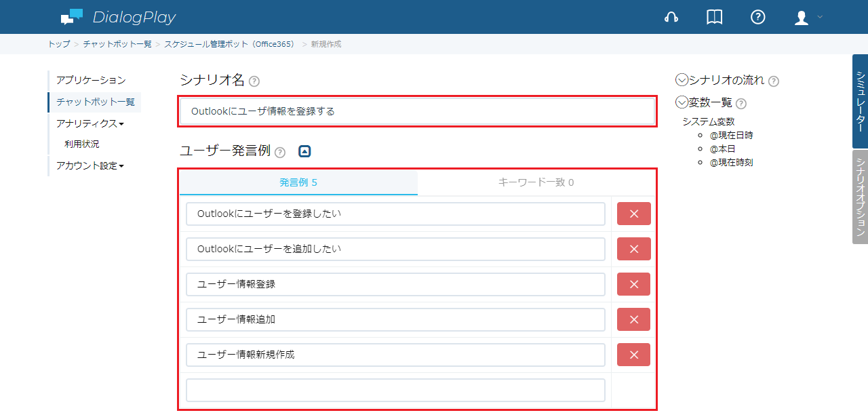The width and height of the screenshot is (868, 417).
Task: Open the シナリオオプション side tab
Action: click(860, 197)
